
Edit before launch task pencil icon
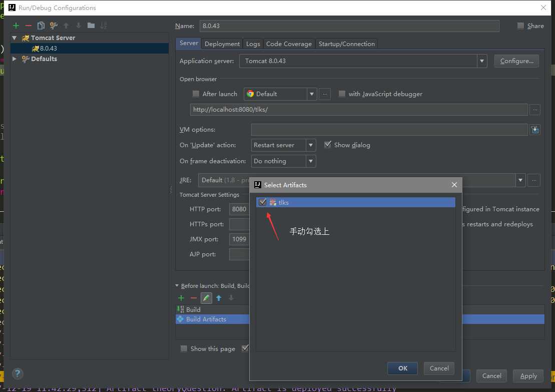pos(206,298)
